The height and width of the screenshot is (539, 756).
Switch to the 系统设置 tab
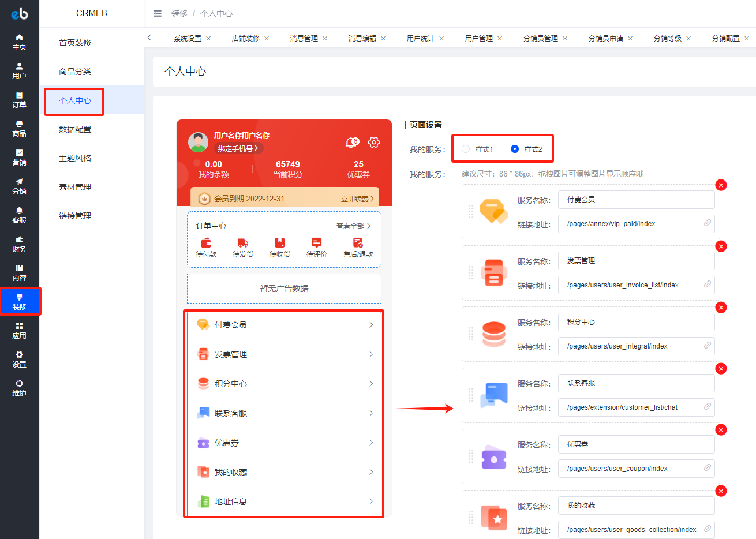point(188,39)
